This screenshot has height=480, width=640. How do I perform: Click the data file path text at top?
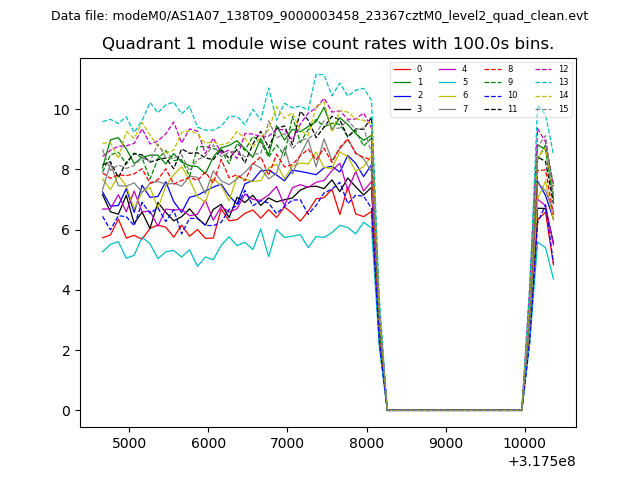click(320, 16)
